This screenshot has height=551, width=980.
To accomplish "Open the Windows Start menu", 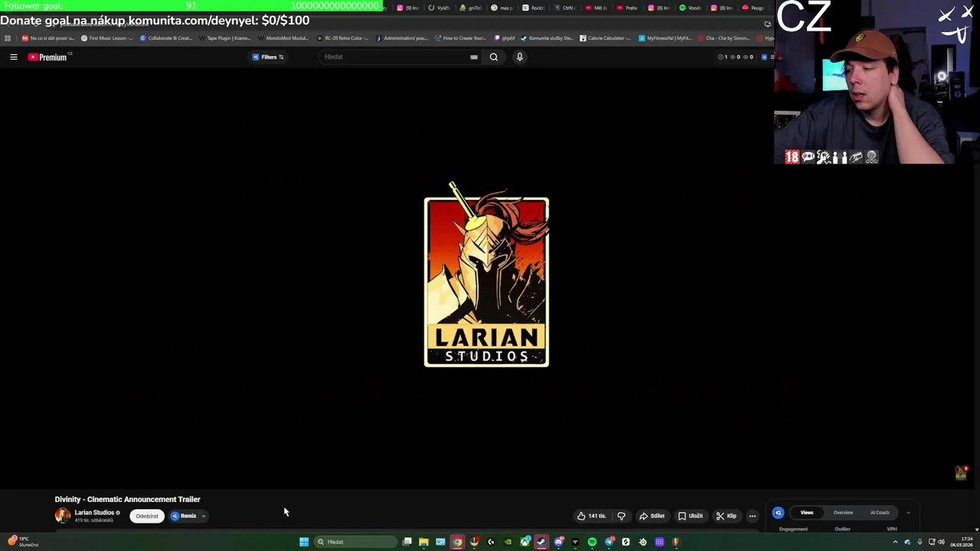I will click(304, 542).
